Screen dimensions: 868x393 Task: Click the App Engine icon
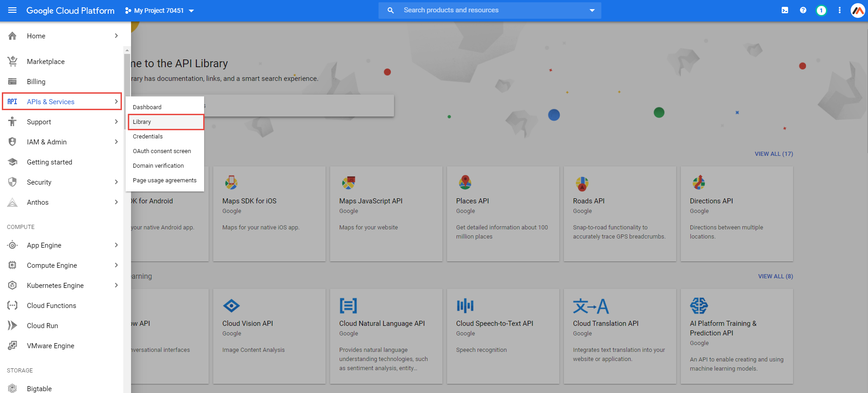click(x=12, y=245)
